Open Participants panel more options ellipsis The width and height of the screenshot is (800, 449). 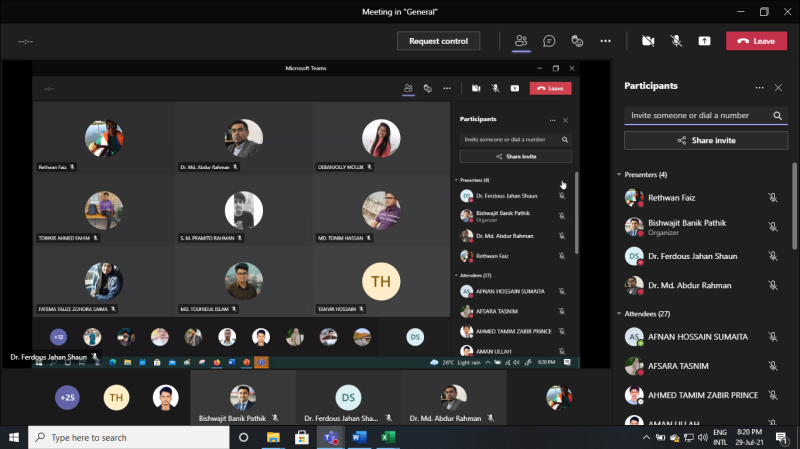pos(759,88)
